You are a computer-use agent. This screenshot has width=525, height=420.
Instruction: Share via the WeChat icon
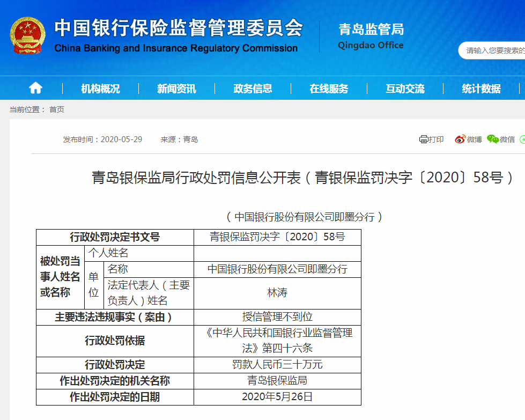(x=492, y=139)
